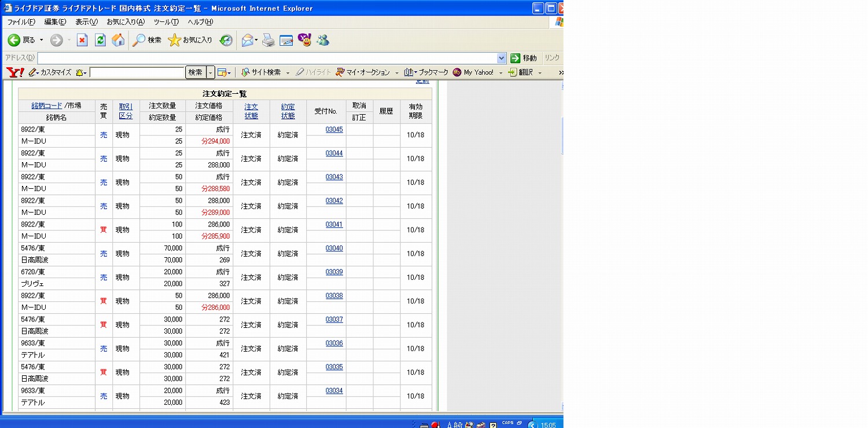Go to the home page via house icon
868x428 pixels.
pos(118,40)
